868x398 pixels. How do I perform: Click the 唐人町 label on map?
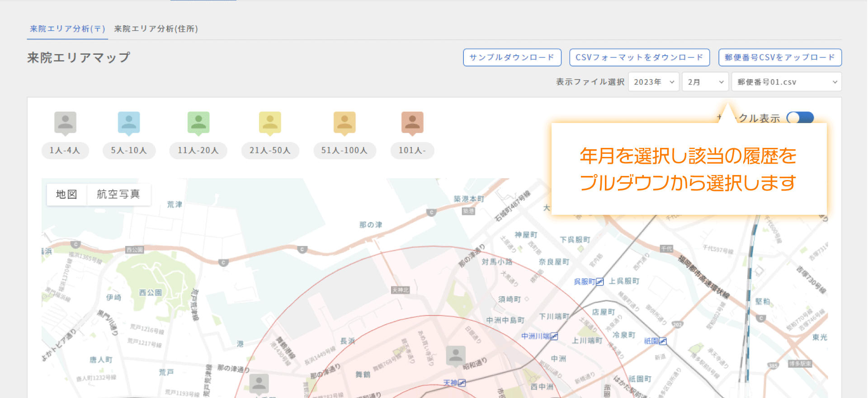point(101,360)
